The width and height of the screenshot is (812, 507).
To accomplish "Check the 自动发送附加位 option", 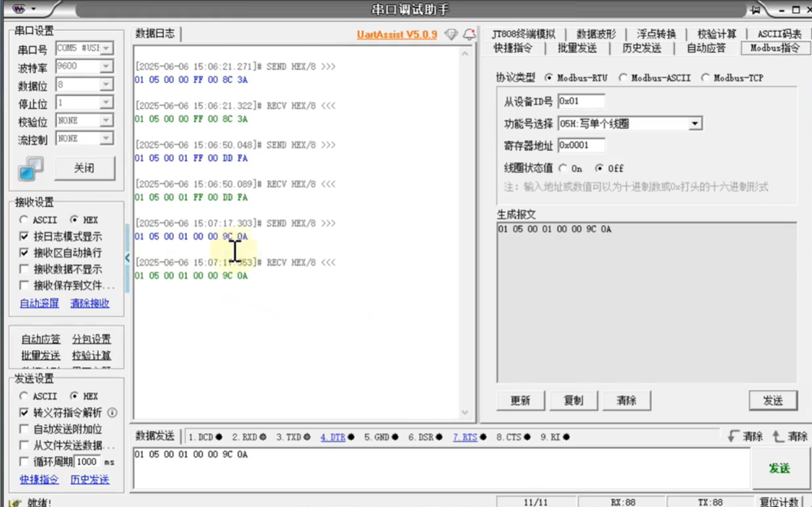I will tap(24, 429).
